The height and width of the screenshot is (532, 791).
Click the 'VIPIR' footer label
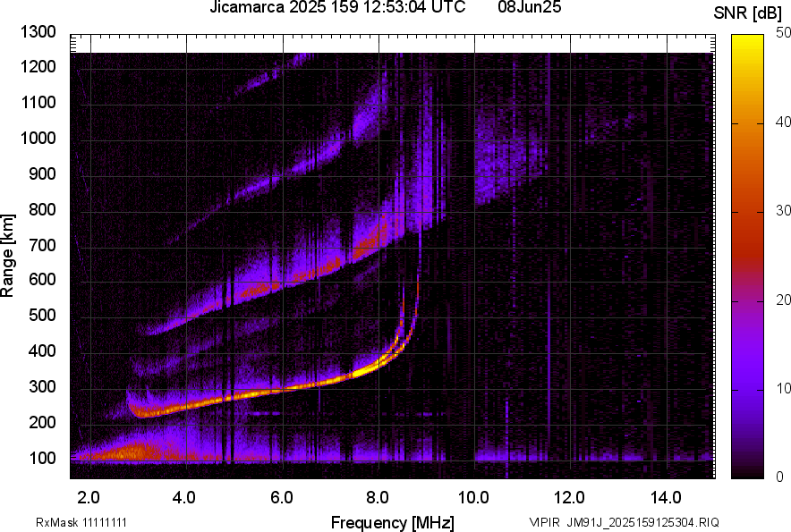(x=544, y=522)
